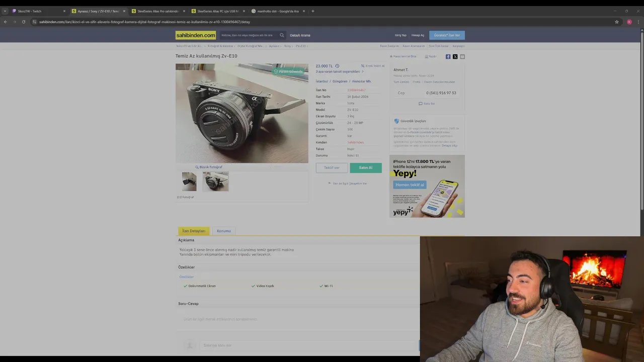This screenshot has height=362, width=644.
Task: Click the Soru Sor link
Action: point(427,104)
